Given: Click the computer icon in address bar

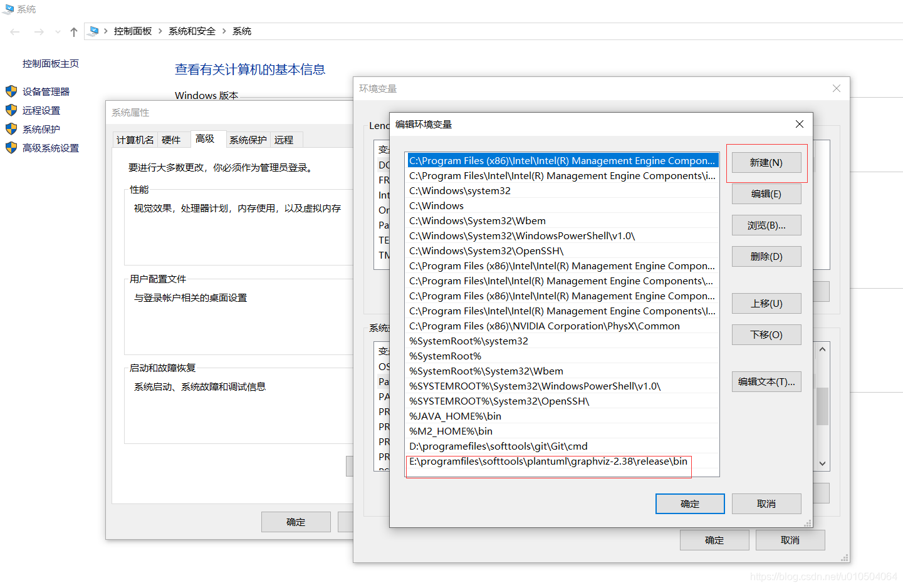Looking at the screenshot, I should click(94, 31).
